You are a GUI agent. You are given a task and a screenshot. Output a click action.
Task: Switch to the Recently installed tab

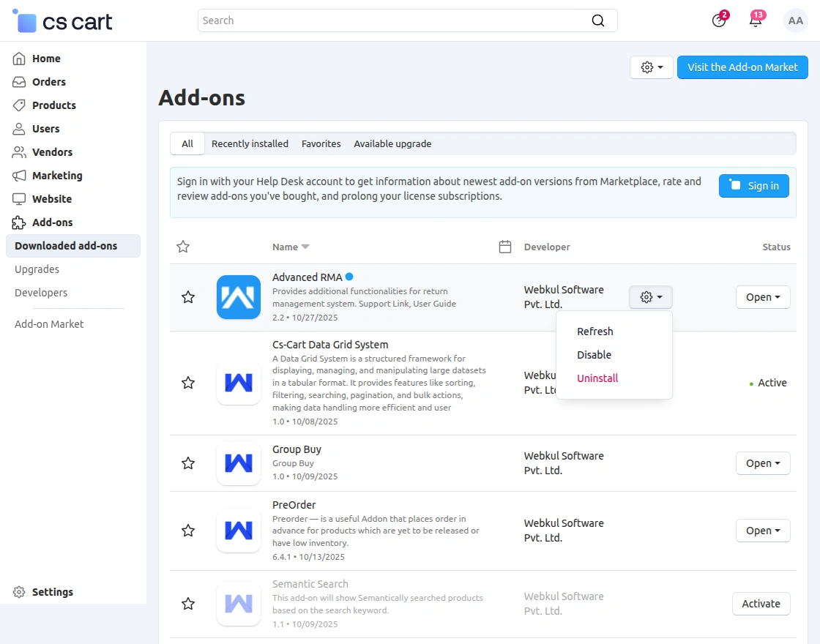[250, 143]
